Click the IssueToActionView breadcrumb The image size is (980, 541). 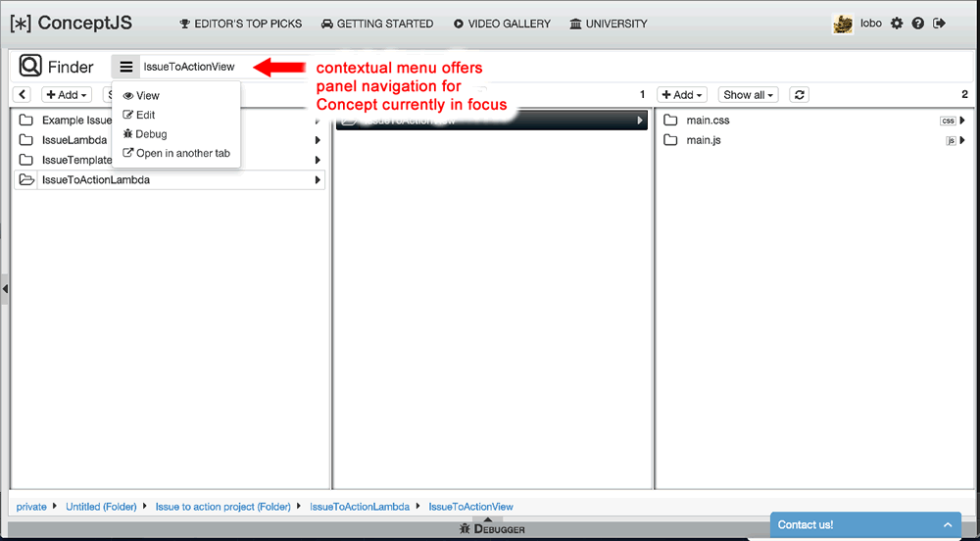470,507
